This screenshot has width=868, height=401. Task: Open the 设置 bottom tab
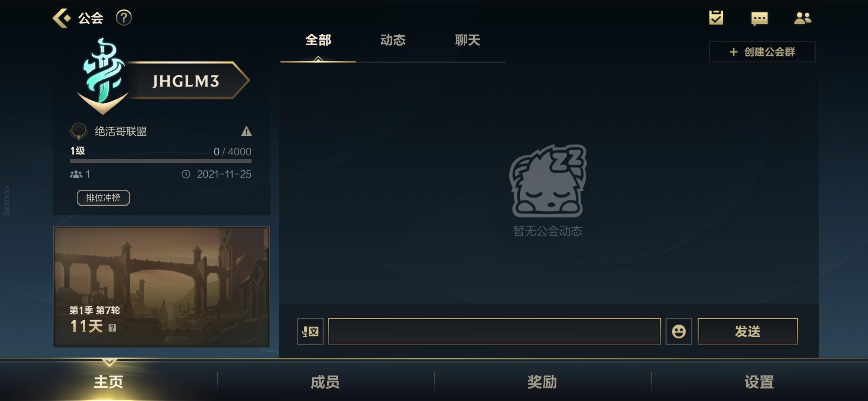(759, 382)
